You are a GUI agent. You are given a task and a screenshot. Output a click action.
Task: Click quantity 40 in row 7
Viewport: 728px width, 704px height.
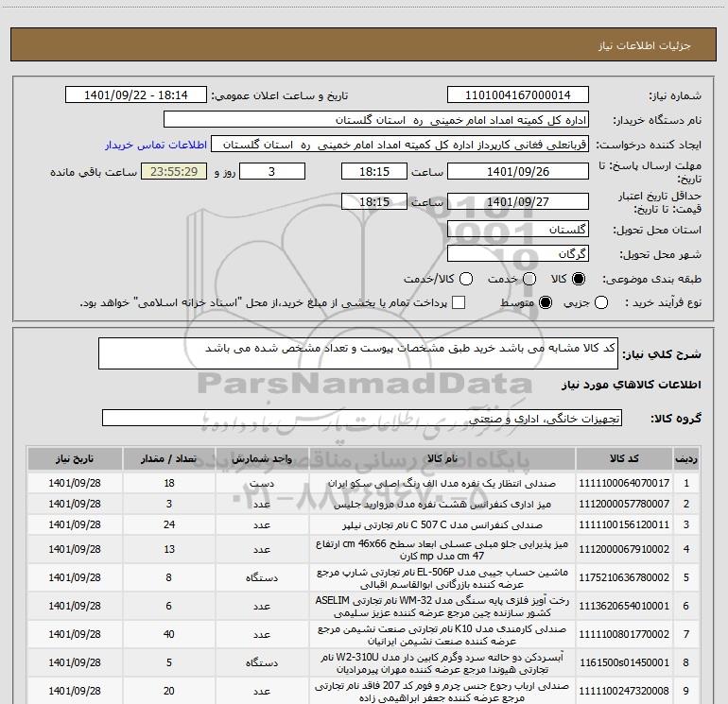pos(169,634)
